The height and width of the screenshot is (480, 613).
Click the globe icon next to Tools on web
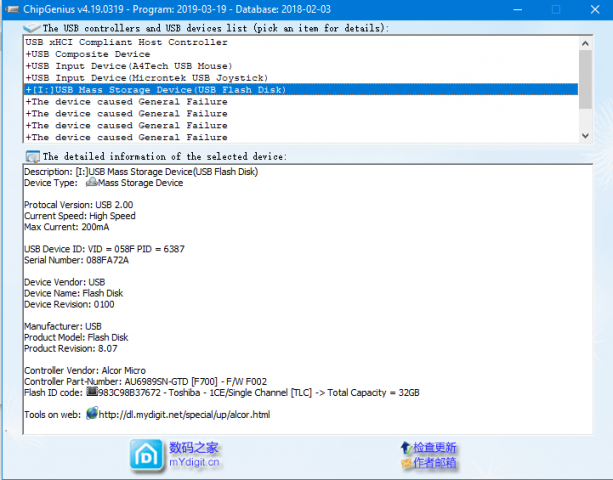[92, 413]
